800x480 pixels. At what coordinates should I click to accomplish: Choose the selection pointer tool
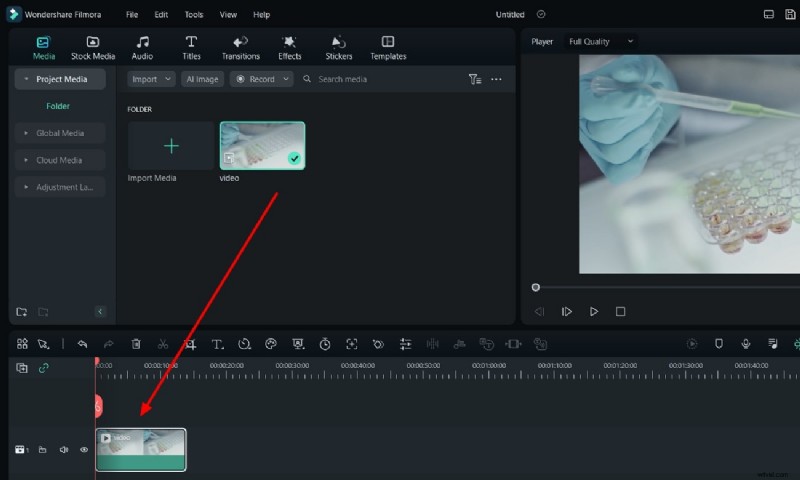click(x=43, y=344)
